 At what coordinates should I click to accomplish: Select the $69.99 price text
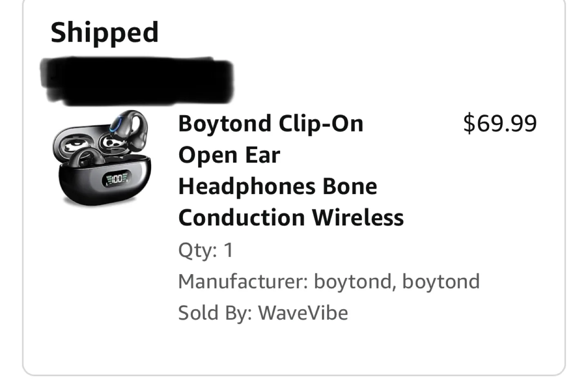(x=501, y=123)
